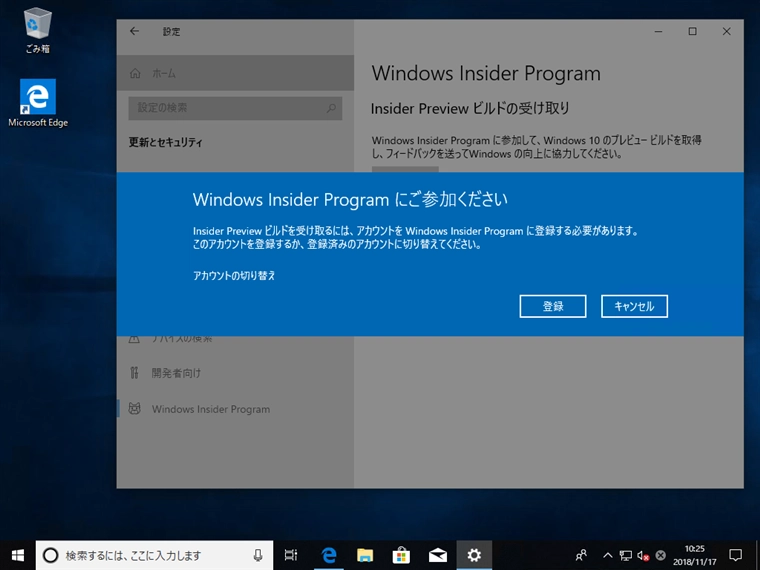Click the circled X tray icon beside volume

[x=660, y=555]
